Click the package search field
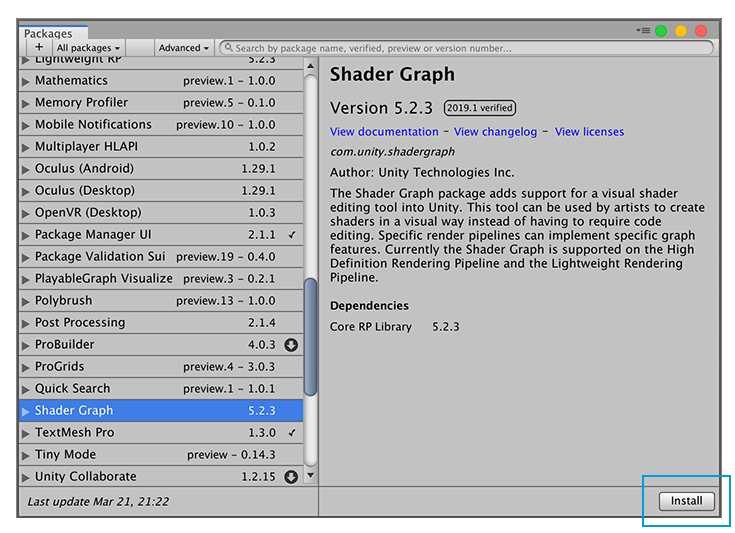This screenshot has height=533, width=735. tap(466, 48)
